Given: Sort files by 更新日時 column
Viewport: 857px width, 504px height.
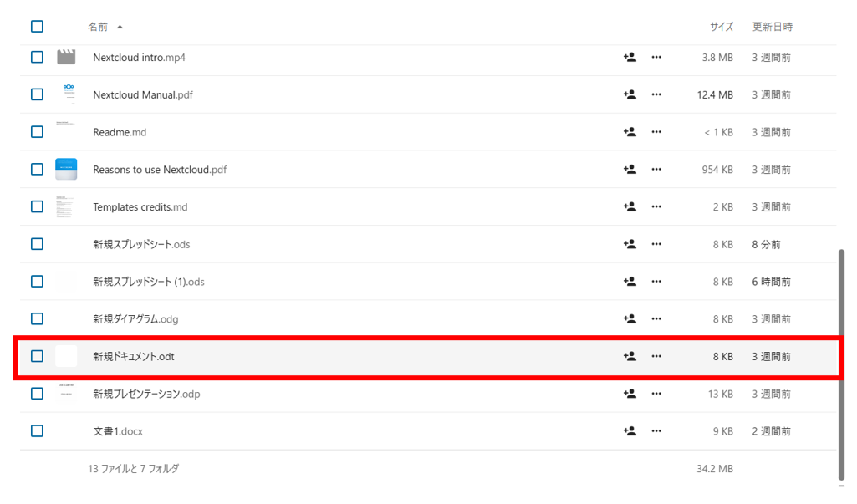Looking at the screenshot, I should click(x=772, y=27).
